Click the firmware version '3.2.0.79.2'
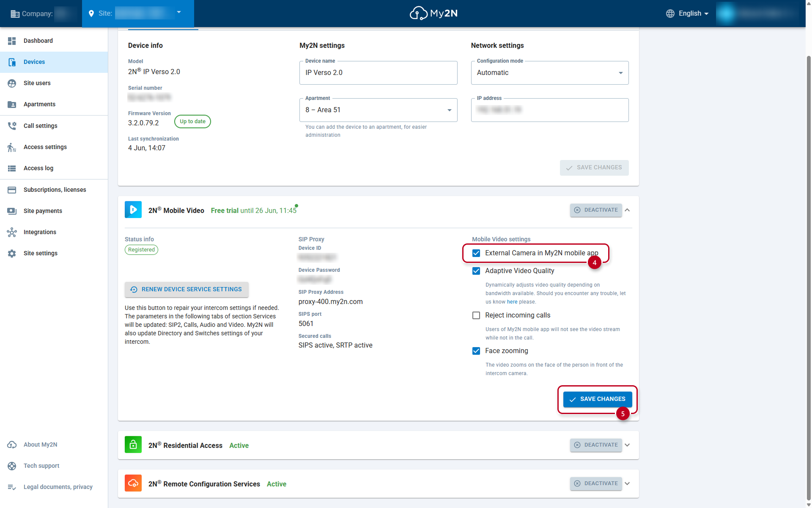Viewport: 812px width, 508px height. click(143, 123)
